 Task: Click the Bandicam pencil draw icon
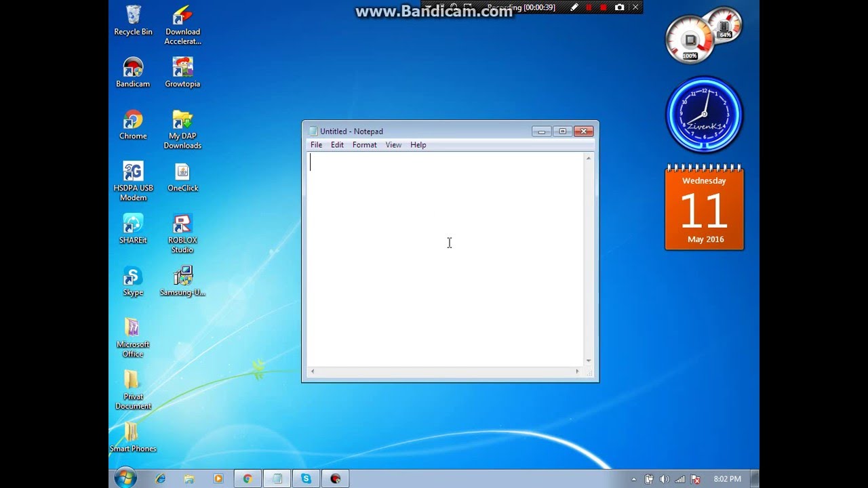tap(574, 7)
